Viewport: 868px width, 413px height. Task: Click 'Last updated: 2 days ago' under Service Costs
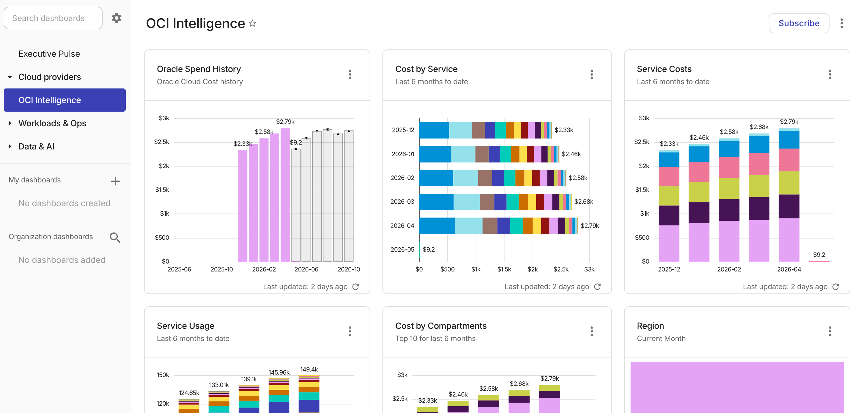(x=785, y=287)
